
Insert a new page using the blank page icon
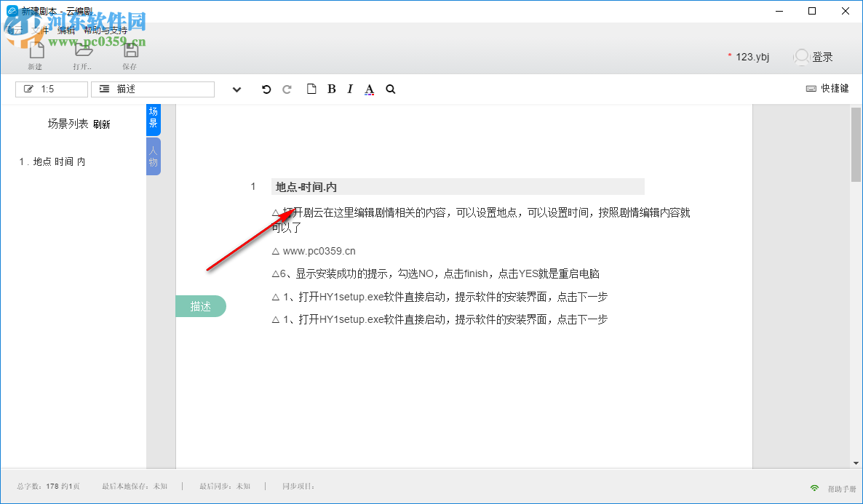click(312, 89)
